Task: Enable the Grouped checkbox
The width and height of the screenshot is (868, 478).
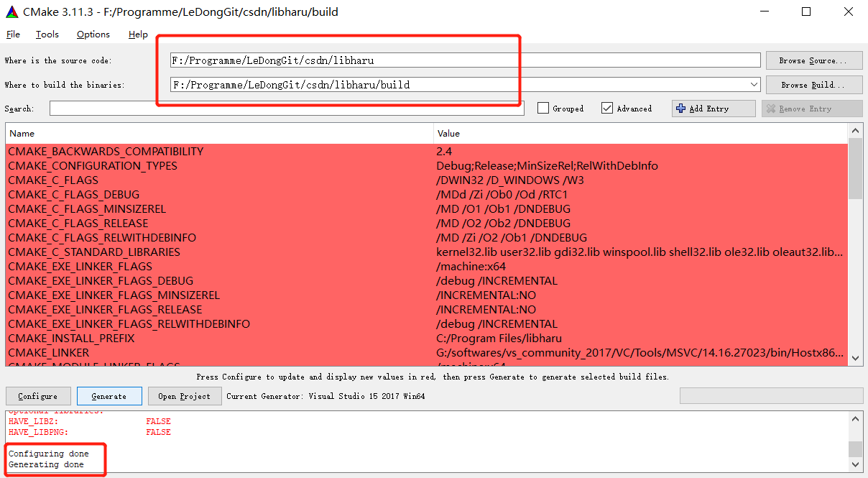Action: pos(544,109)
